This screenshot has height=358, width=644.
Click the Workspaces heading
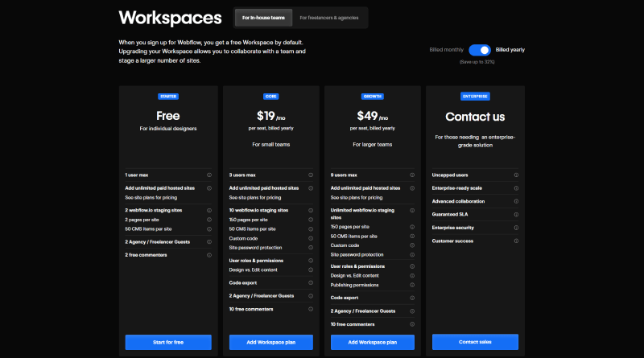(170, 18)
